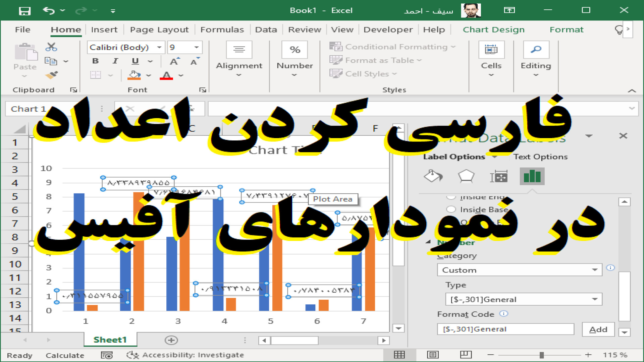Image resolution: width=644 pixels, height=362 pixels.
Task: Decrease font size with small A icon
Action: [195, 61]
